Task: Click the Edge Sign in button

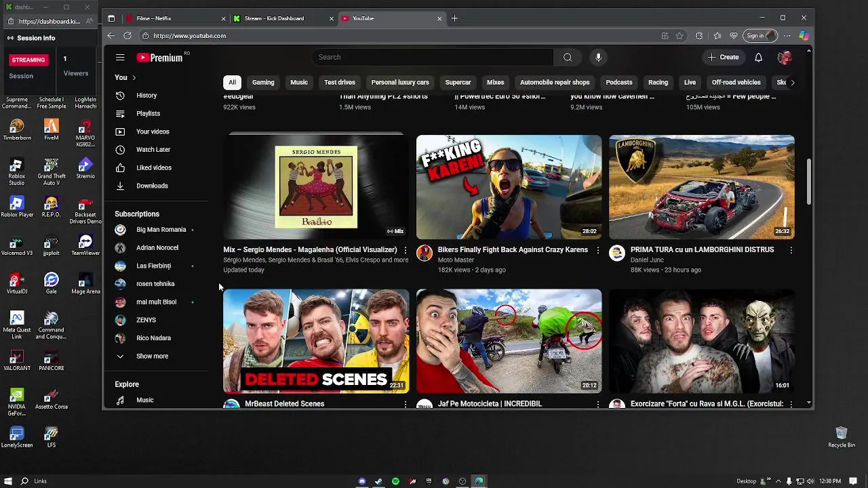Action: tap(760, 36)
